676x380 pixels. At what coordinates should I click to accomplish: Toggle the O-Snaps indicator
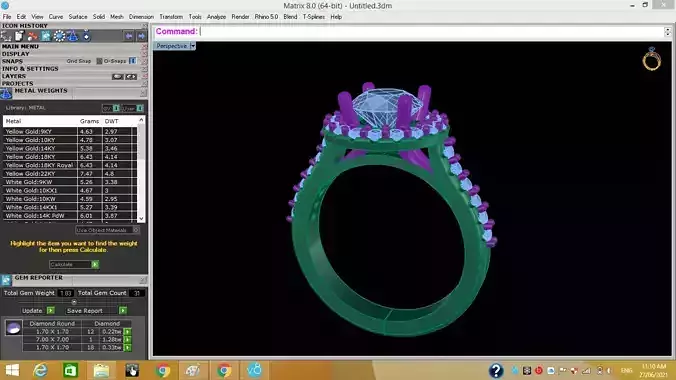pyautogui.click(x=132, y=61)
